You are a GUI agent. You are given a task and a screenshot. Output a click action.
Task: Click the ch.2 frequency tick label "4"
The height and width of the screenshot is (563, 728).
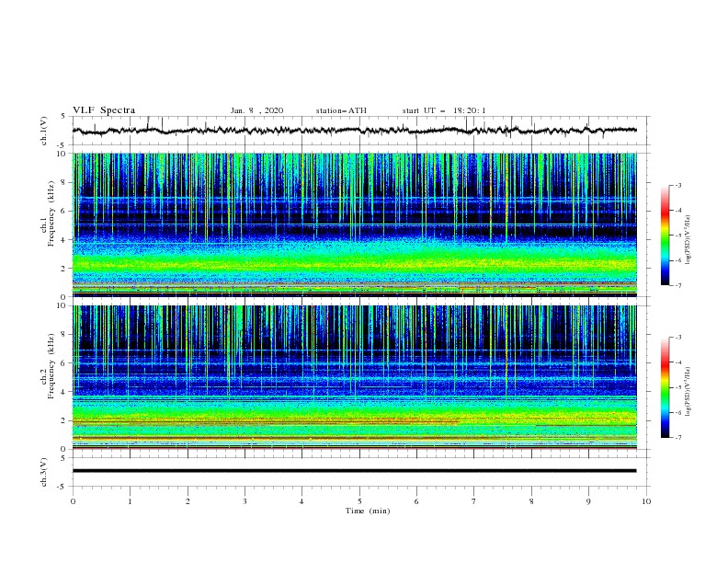(x=64, y=392)
